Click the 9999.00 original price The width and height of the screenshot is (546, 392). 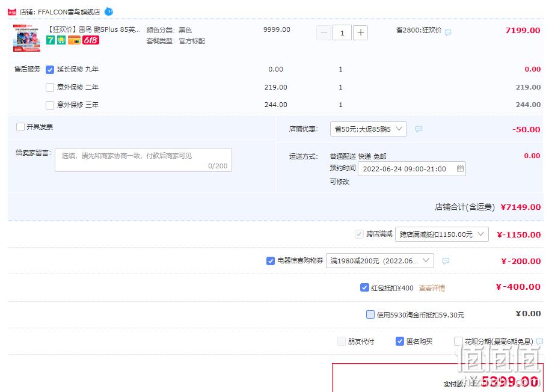[277, 29]
